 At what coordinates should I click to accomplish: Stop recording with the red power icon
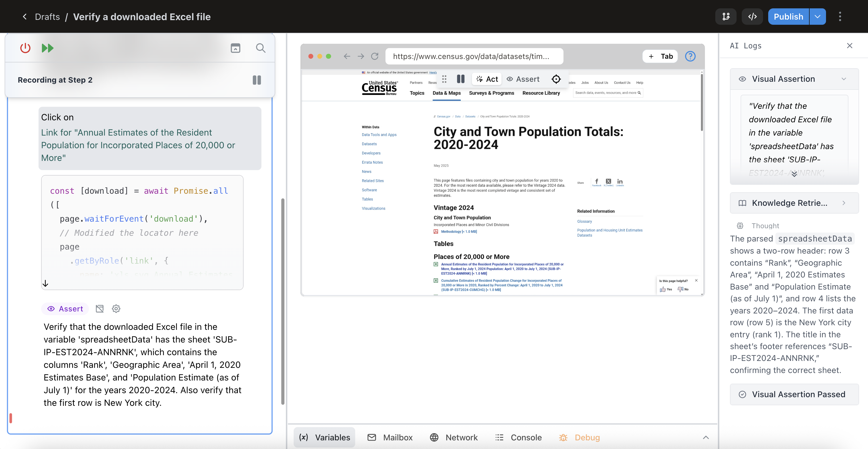coord(25,48)
